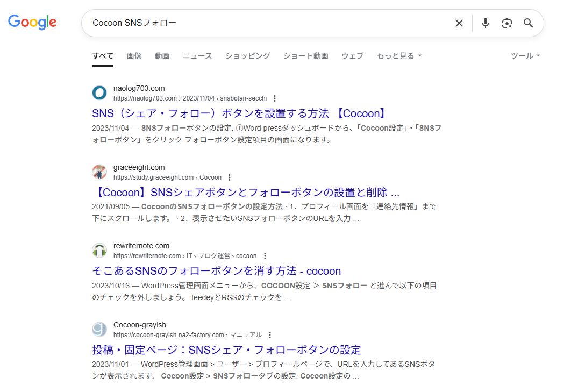Viewport: 578px width, 392px height.
Task: Click the snippet dated 2023/10/16
Action: (265, 291)
